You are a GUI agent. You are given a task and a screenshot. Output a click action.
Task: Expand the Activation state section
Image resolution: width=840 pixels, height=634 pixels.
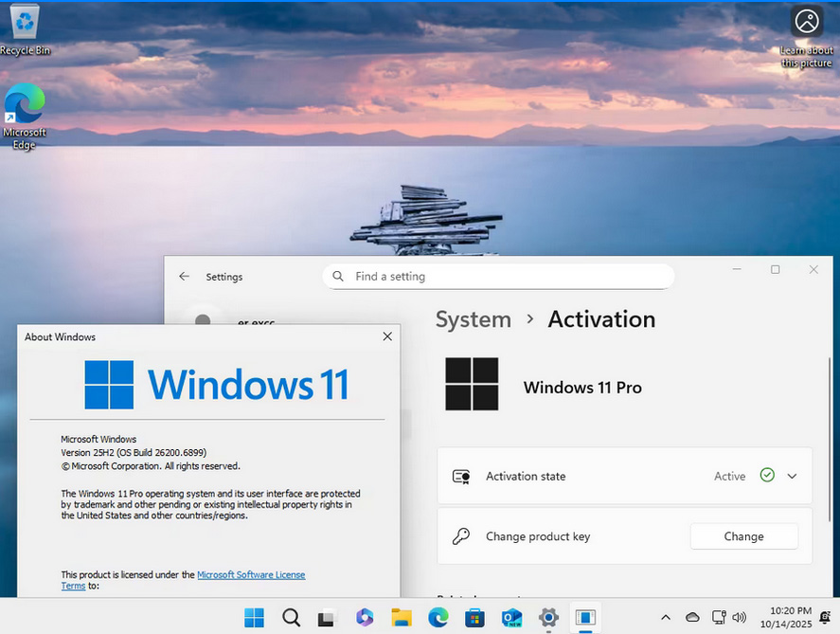[792, 477]
